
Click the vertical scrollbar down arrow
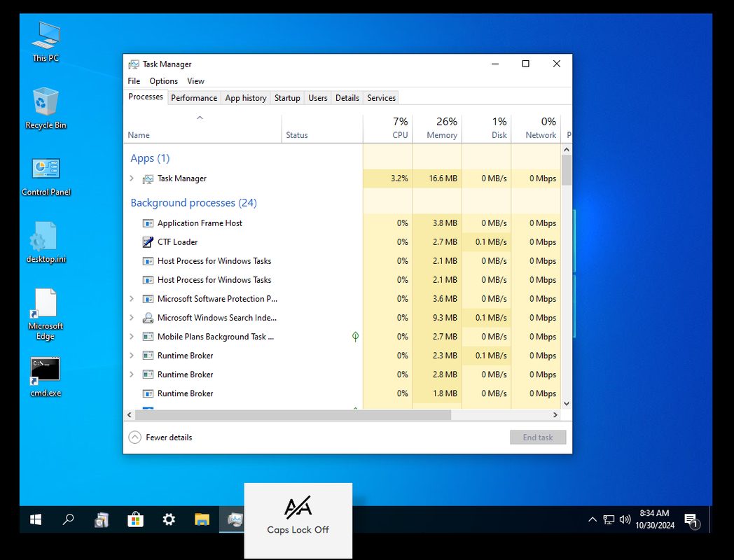pyautogui.click(x=567, y=404)
